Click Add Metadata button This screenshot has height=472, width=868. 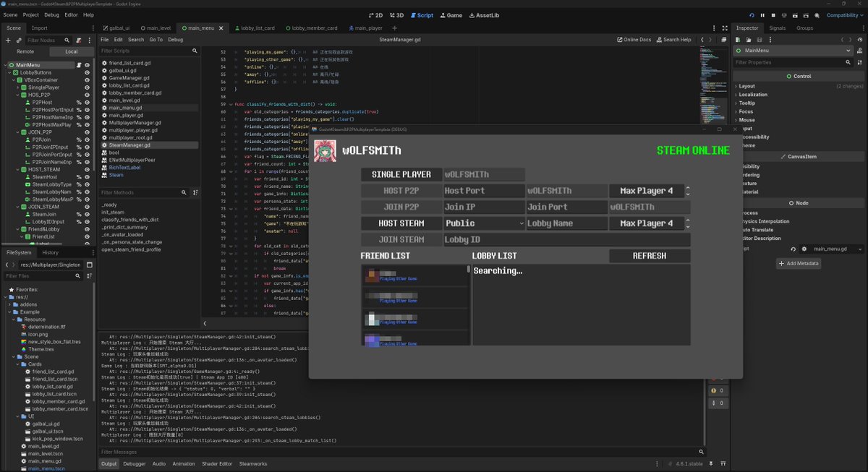[x=799, y=264]
